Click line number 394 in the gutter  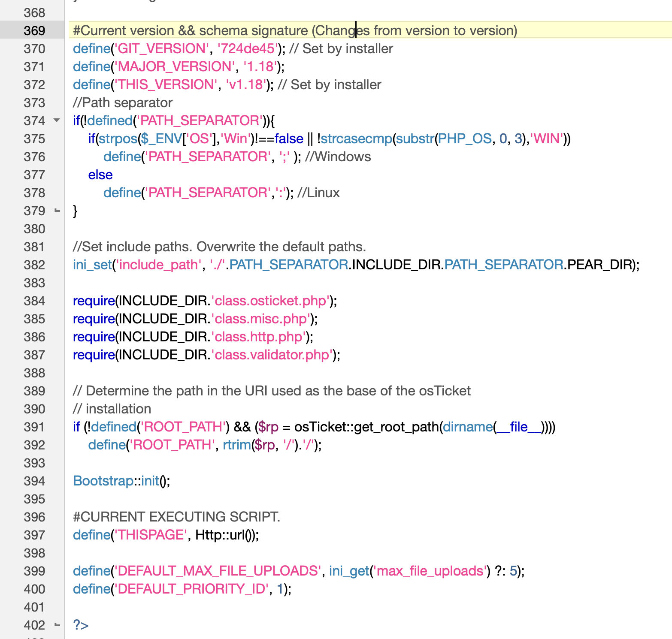(x=34, y=481)
